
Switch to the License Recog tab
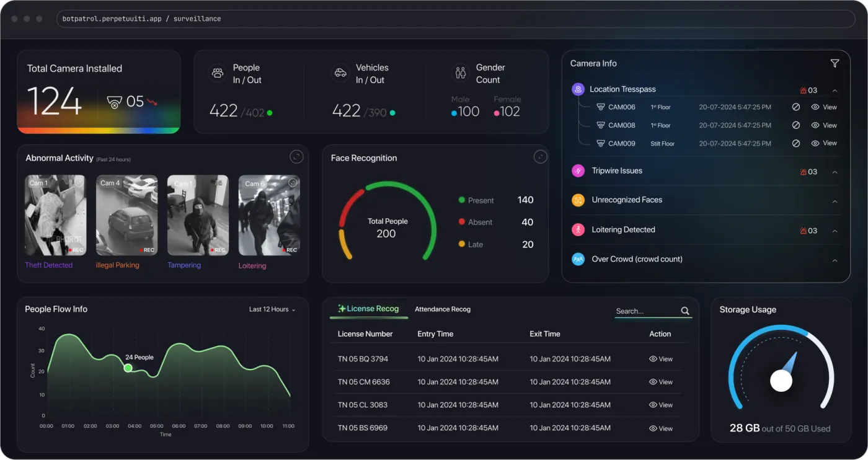coord(368,309)
